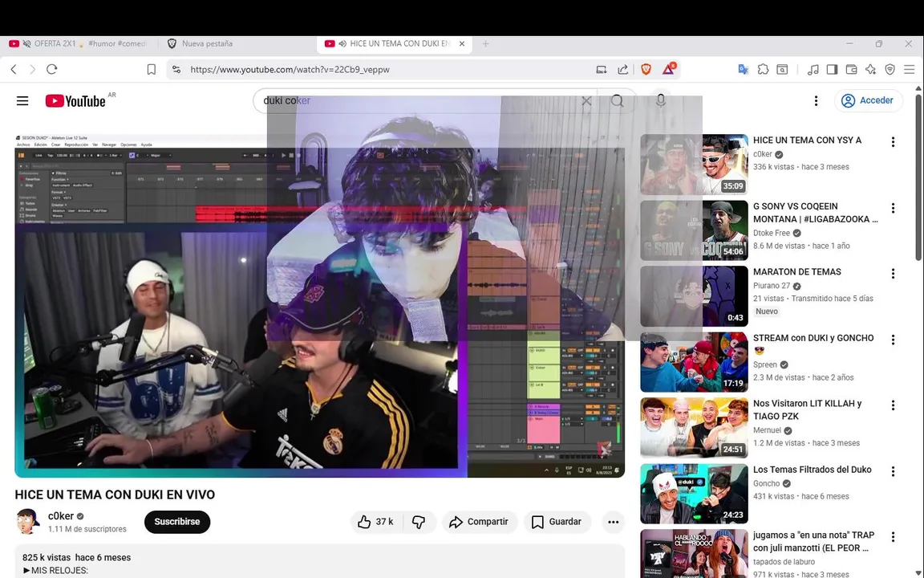Open the G SONY VS COQEEIN MONTANA title

click(815, 213)
